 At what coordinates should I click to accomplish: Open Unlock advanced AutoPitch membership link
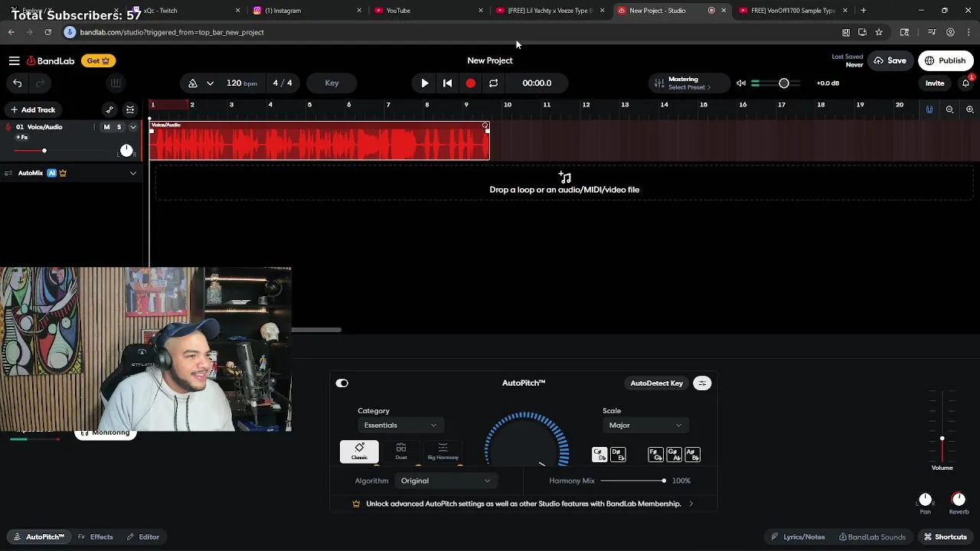pos(524,504)
